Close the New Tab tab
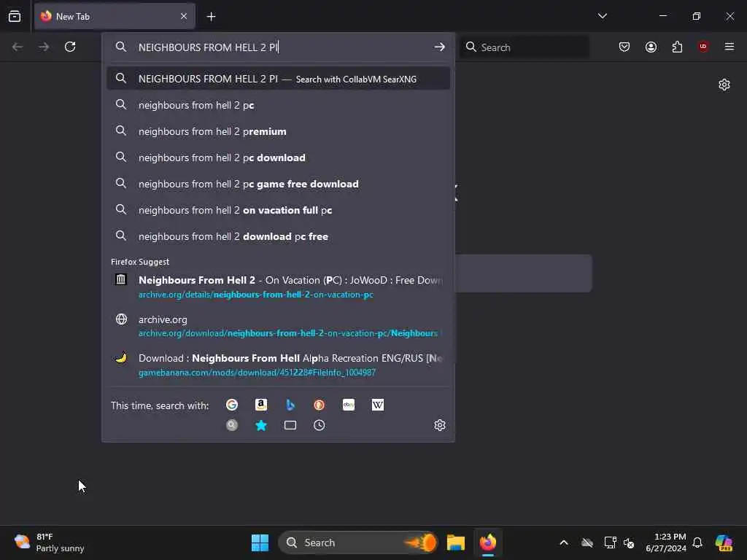The height and width of the screenshot is (560, 747). point(184,16)
